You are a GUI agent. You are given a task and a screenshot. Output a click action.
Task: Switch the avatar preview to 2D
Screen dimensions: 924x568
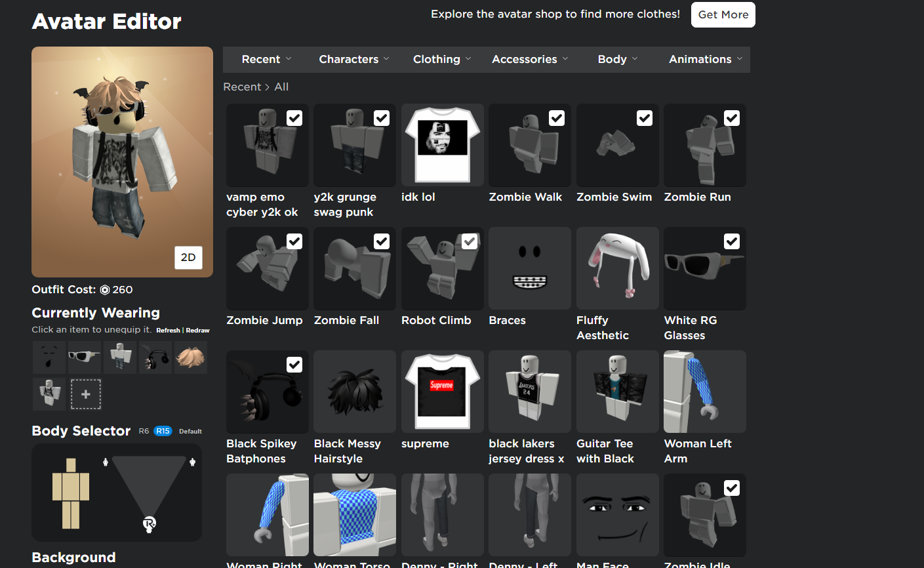point(188,257)
